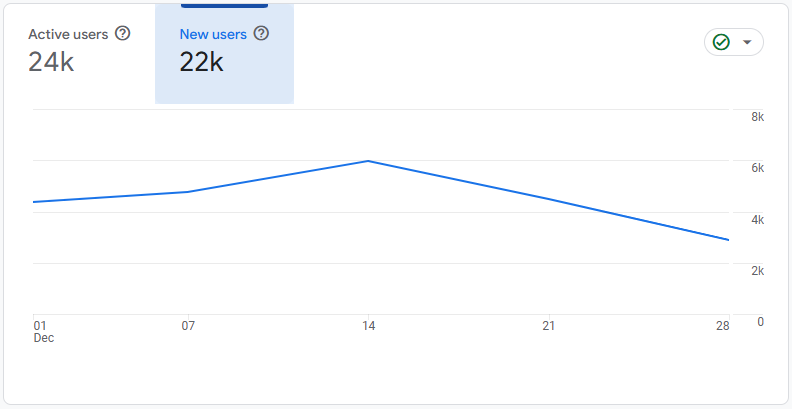The image size is (792, 409).
Task: Expand the data quality dropdown arrow
Action: click(x=748, y=42)
